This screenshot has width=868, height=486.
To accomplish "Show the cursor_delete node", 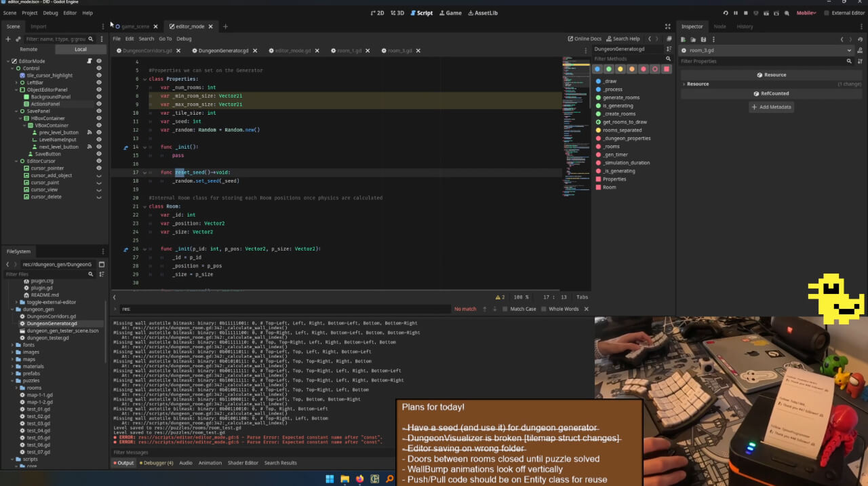I will coord(99,197).
